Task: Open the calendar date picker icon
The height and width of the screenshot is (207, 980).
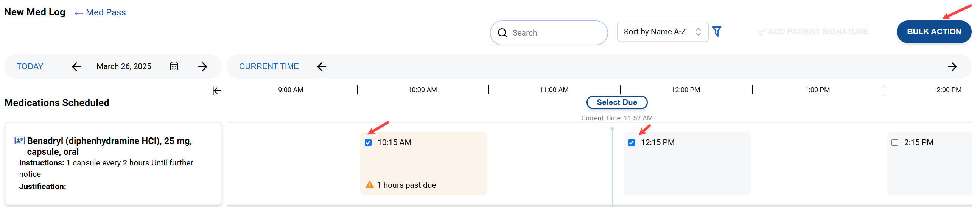Action: 174,66
